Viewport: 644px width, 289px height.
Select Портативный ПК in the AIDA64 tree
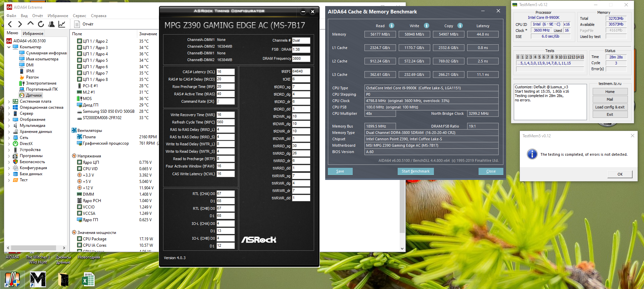[42, 89]
